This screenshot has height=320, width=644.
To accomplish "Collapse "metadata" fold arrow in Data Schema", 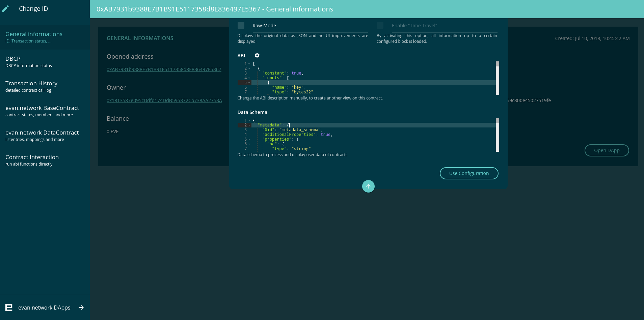I will pyautogui.click(x=249, y=125).
